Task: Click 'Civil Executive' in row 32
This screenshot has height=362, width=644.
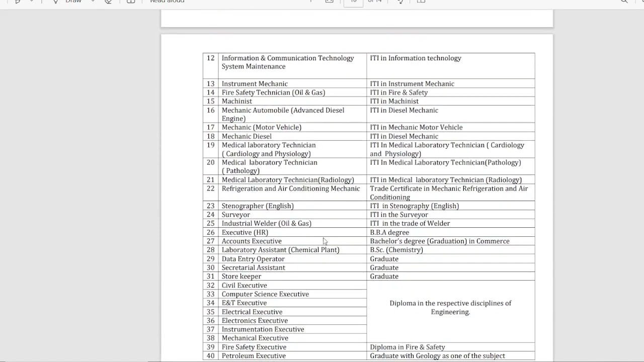Action: (x=245, y=286)
